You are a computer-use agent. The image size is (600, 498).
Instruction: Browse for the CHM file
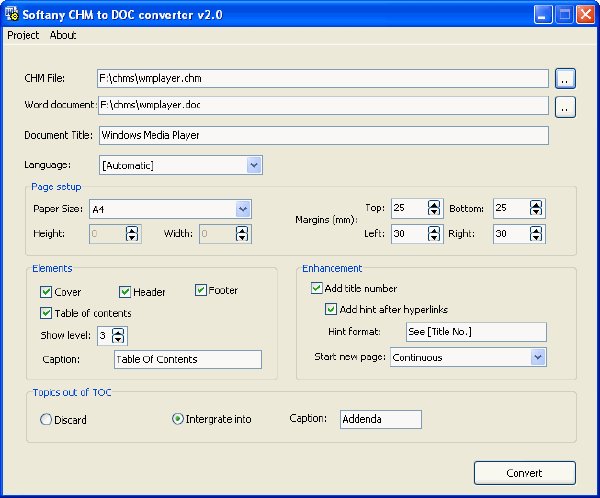pyautogui.click(x=565, y=79)
